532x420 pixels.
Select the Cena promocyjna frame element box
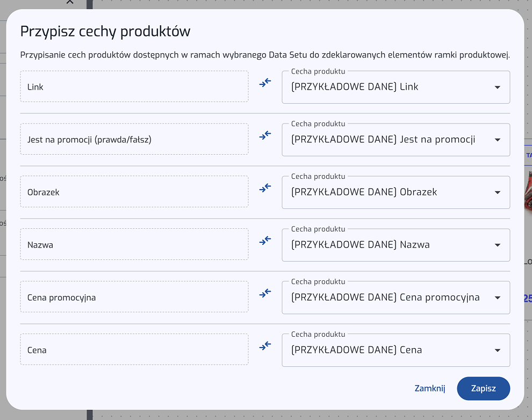pos(134,297)
